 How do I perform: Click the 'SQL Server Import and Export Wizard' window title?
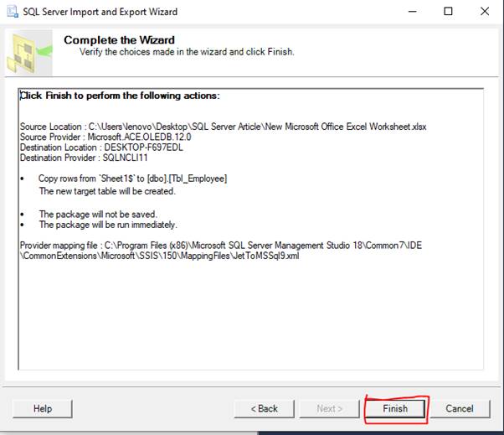[x=100, y=12]
